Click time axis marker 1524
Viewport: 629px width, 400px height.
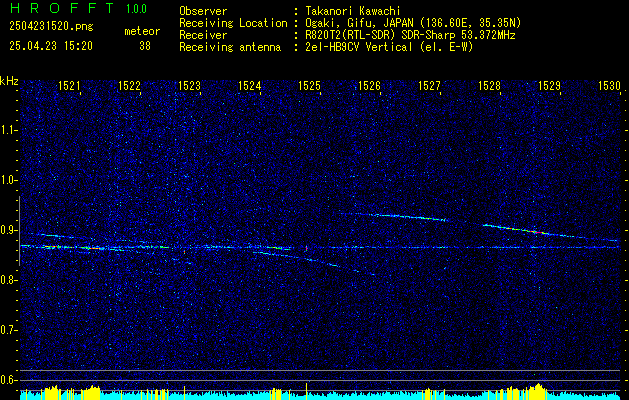pos(250,85)
